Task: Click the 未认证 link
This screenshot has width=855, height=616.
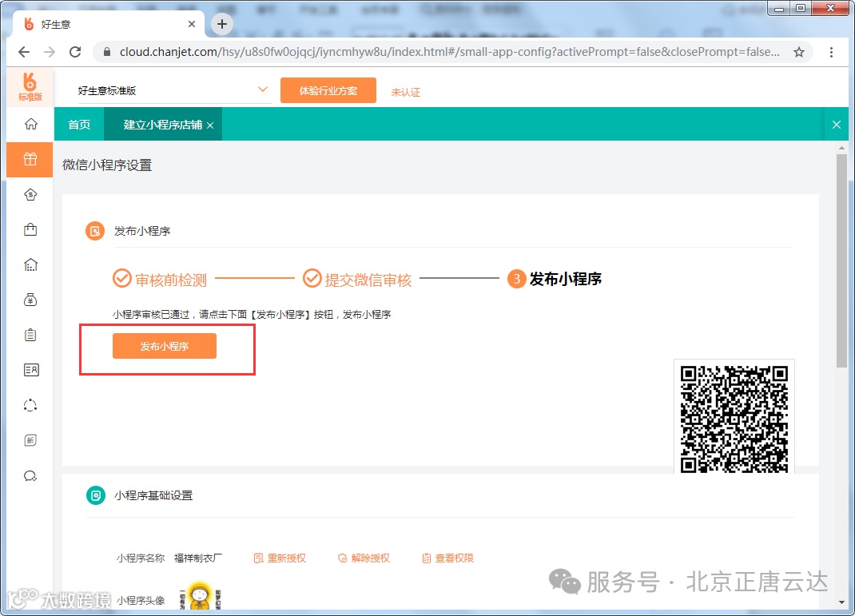Action: [x=405, y=92]
